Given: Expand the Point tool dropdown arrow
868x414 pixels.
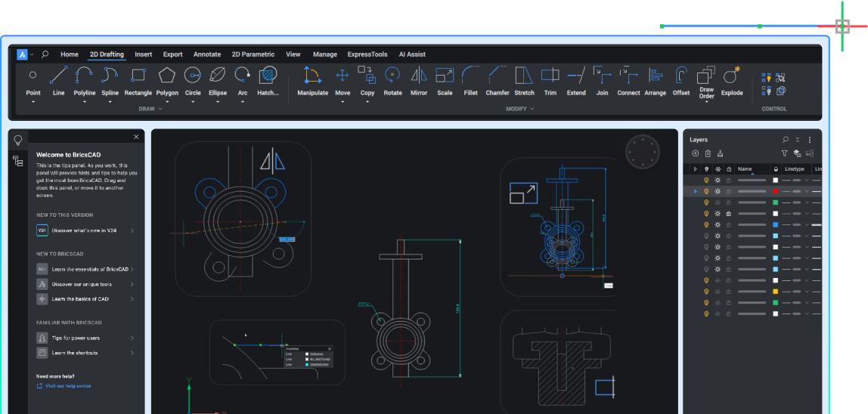Looking at the screenshot, I should point(33,102).
